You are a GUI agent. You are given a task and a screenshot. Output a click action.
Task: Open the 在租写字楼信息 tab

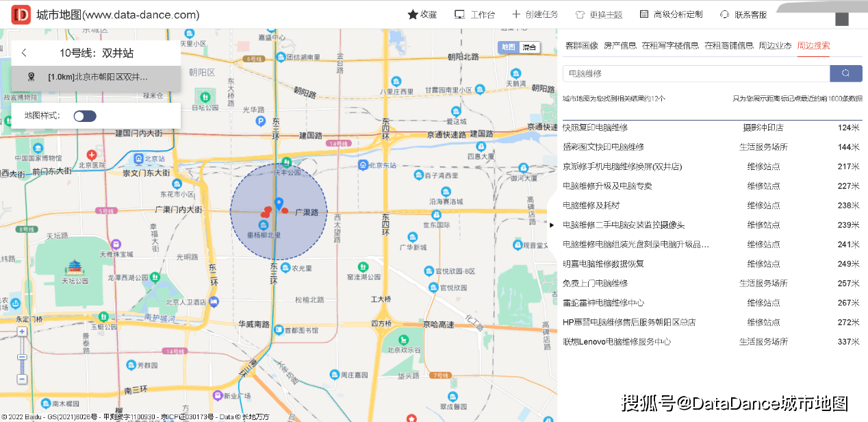670,46
